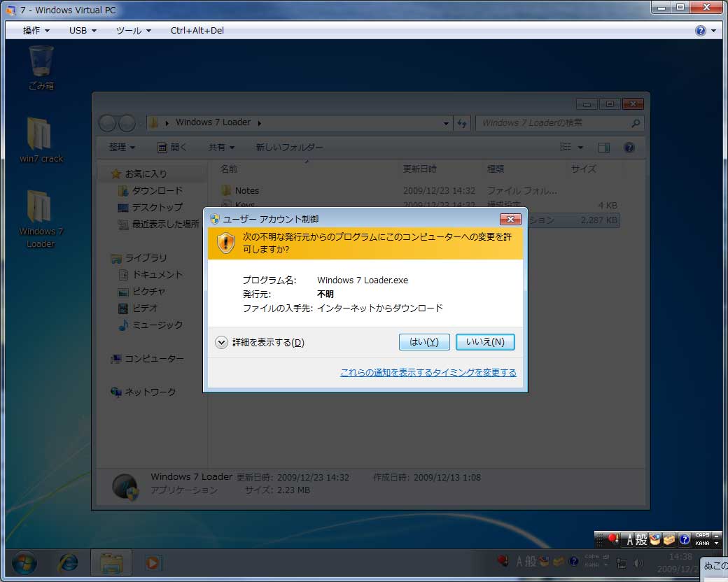Select ダウンロード in the navigation pane
This screenshot has height=582, width=728.
tap(150, 191)
